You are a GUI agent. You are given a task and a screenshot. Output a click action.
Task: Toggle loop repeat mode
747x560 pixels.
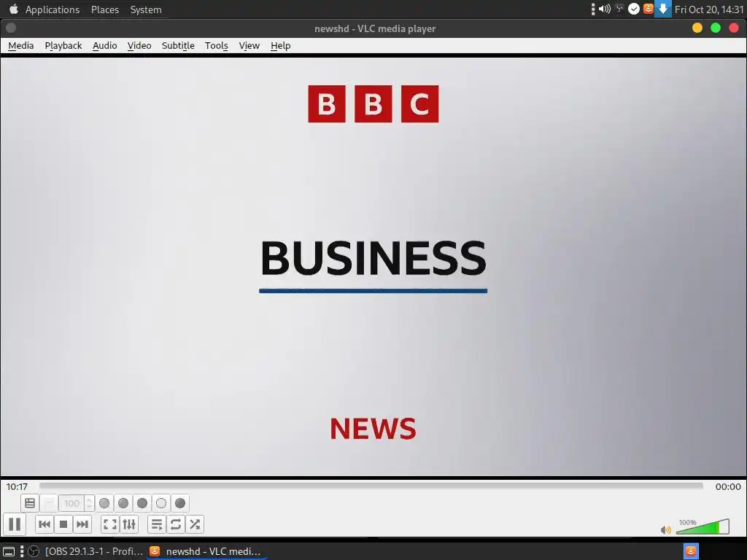click(176, 524)
